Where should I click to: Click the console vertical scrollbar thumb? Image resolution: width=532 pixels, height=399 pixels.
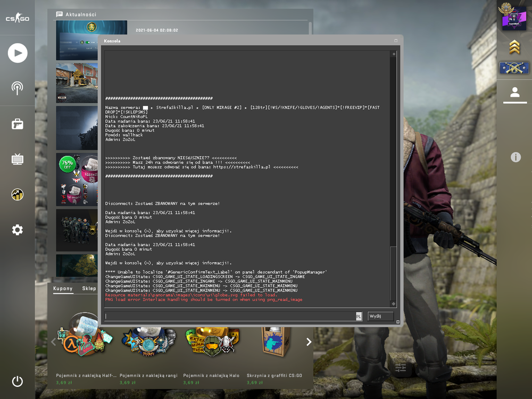pos(394,273)
